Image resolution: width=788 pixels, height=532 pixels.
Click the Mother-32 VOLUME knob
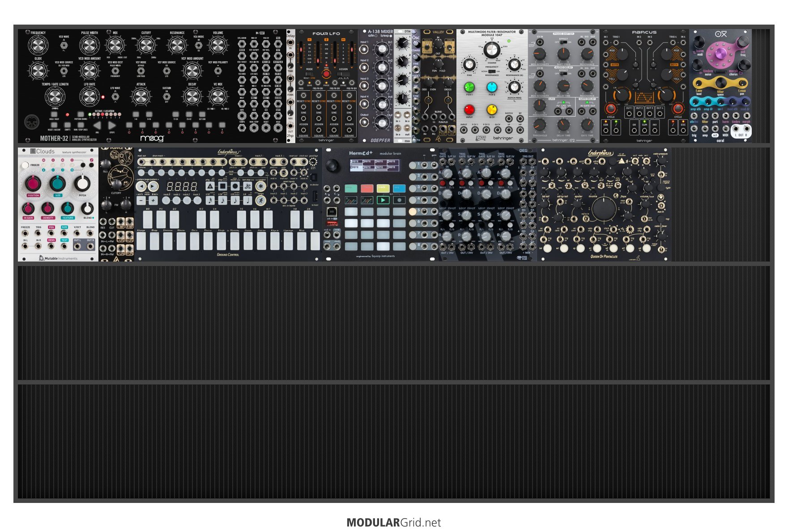tap(218, 45)
